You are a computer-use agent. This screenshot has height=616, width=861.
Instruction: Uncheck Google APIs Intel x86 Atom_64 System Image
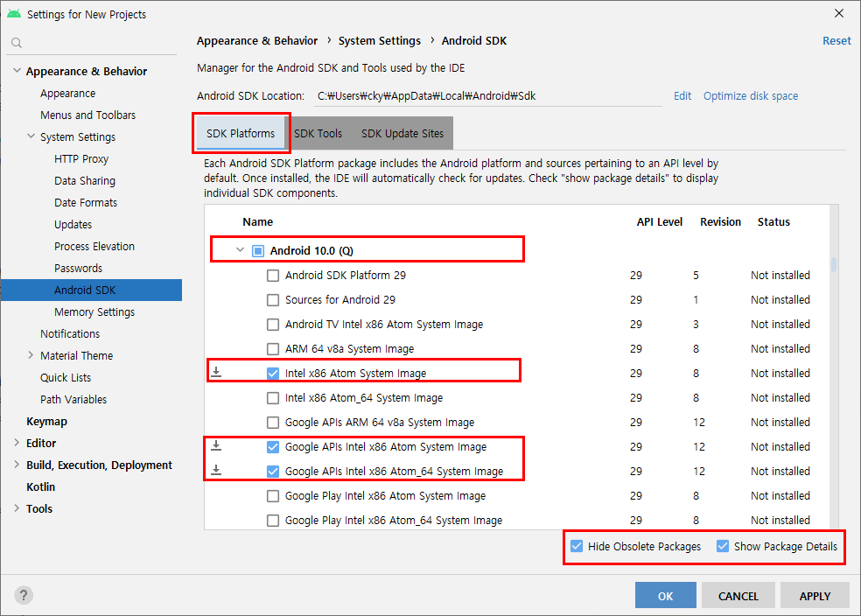coord(273,472)
